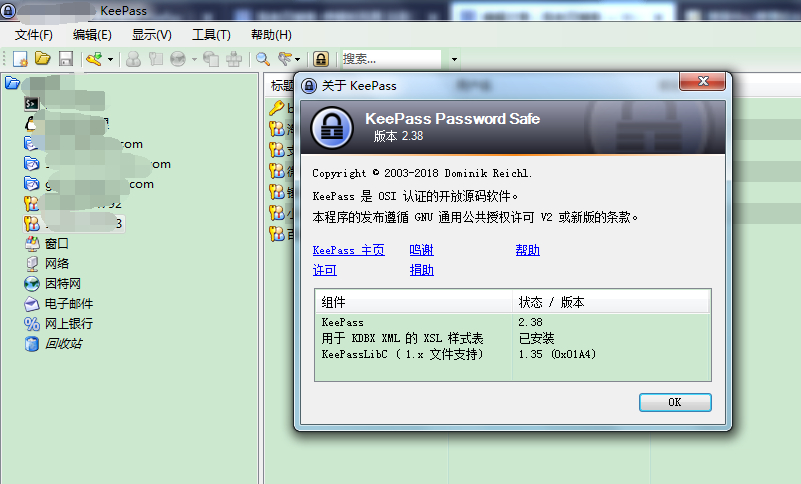Open the 显示(V) menu
Screen dimensions: 801x484
(x=152, y=35)
